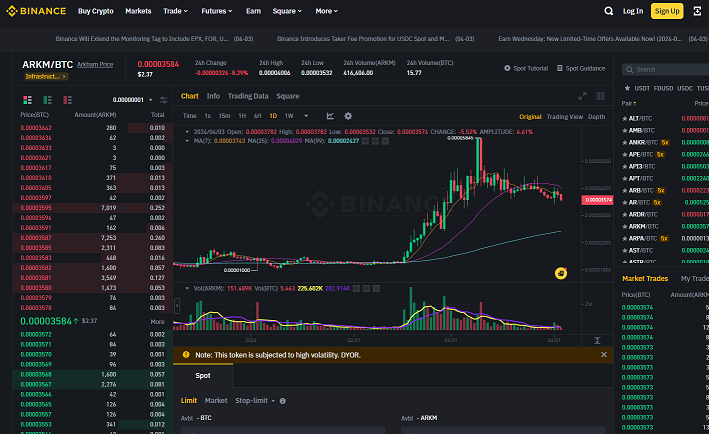Show buy orders only order book view
Image resolution: width=709 pixels, height=434 pixels.
point(47,100)
